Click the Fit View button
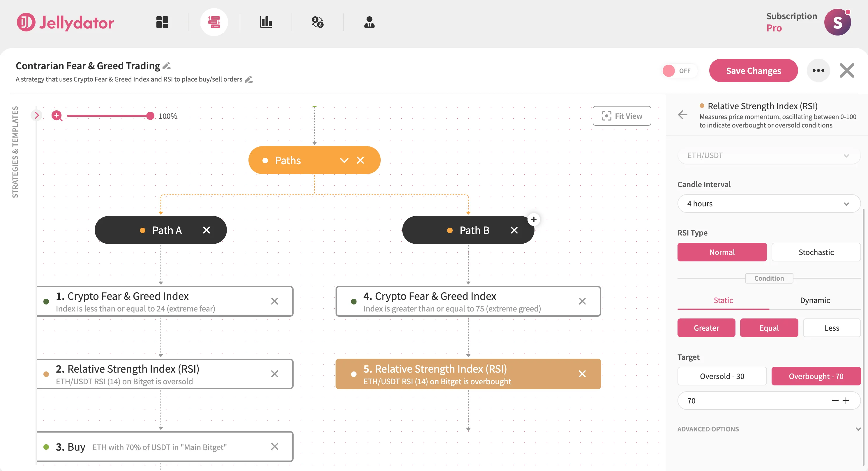The width and height of the screenshot is (868, 471). tap(622, 116)
